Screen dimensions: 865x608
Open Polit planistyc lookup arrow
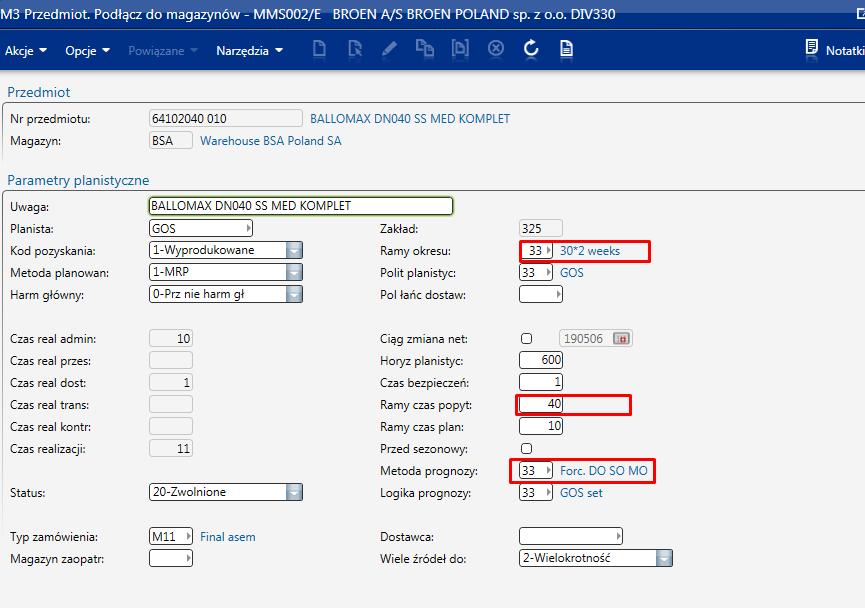548,273
